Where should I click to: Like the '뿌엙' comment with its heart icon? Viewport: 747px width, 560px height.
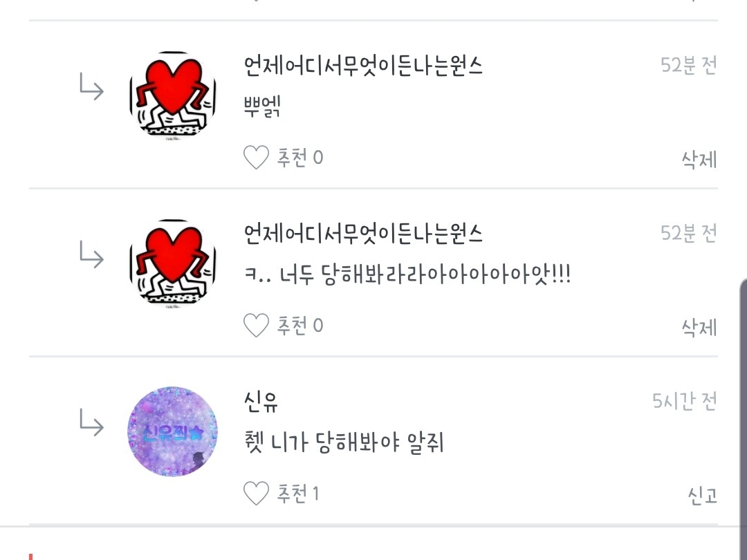[x=257, y=158]
